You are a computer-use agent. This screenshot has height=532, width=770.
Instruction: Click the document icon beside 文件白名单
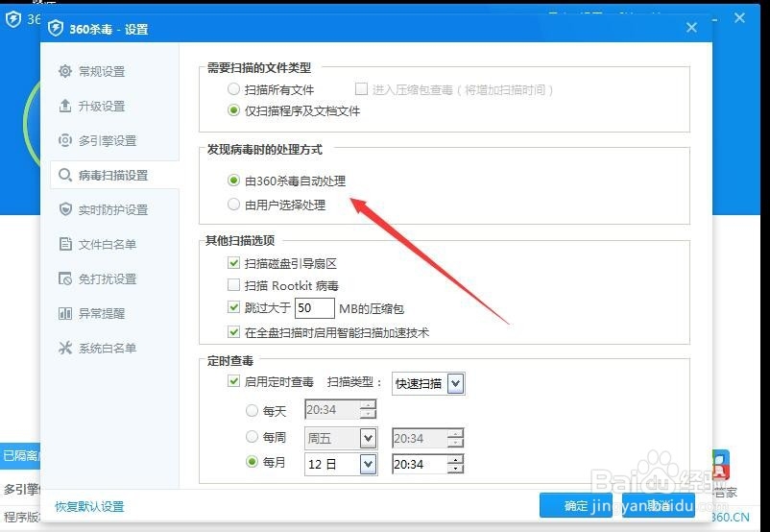coord(65,244)
